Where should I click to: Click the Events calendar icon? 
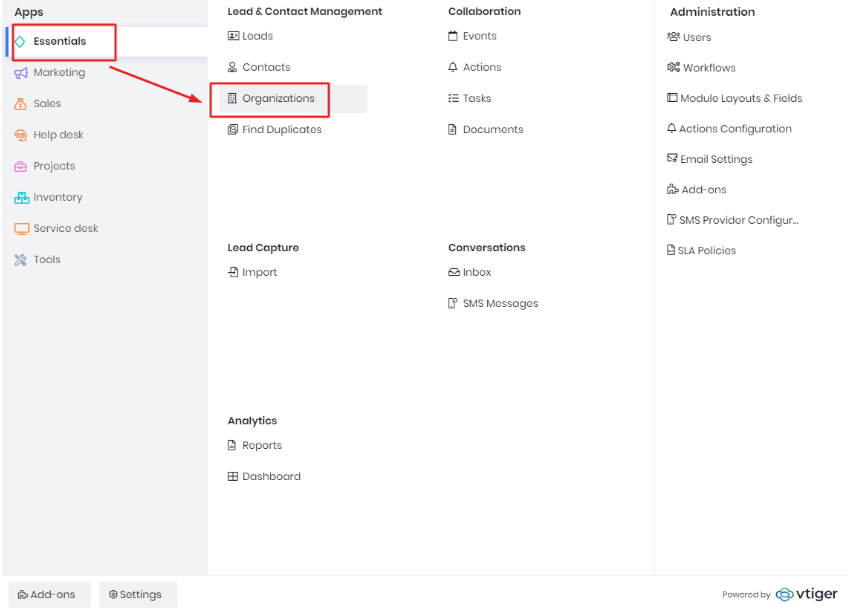click(x=453, y=36)
